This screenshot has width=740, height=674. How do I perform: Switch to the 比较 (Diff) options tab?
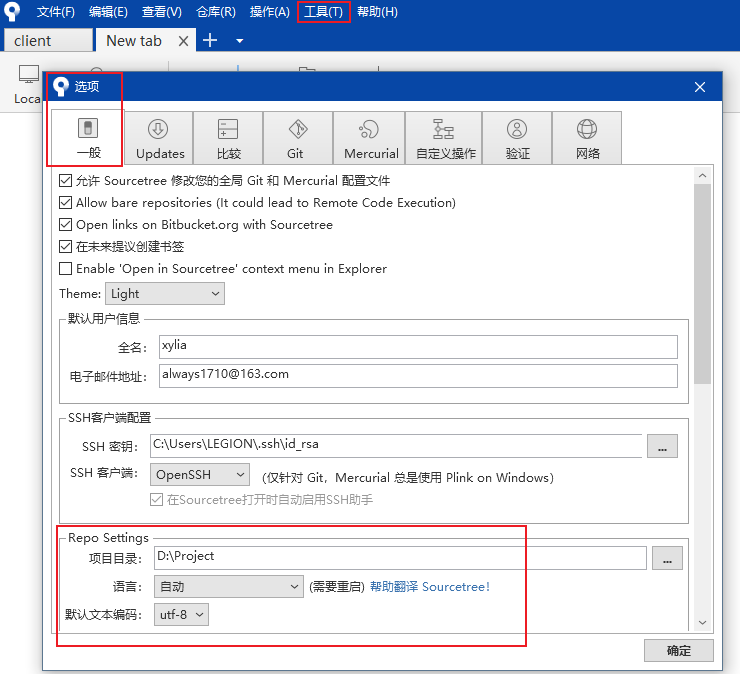click(228, 138)
